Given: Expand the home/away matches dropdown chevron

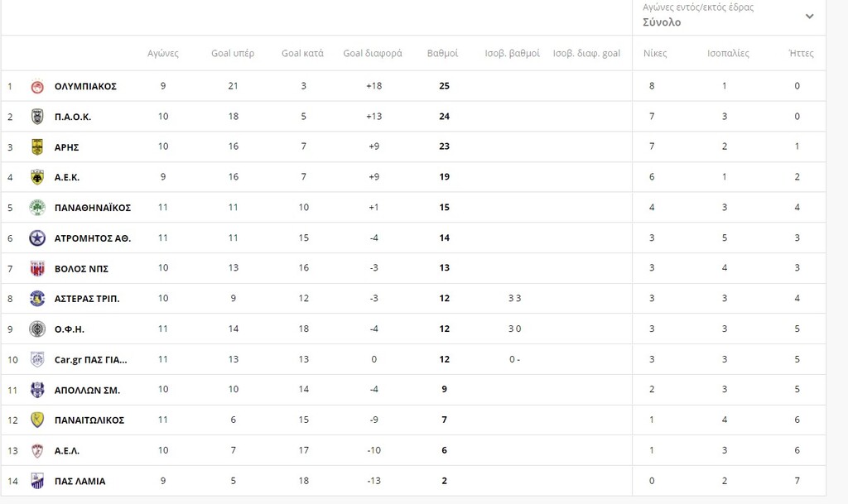Looking at the screenshot, I should coord(809,16).
